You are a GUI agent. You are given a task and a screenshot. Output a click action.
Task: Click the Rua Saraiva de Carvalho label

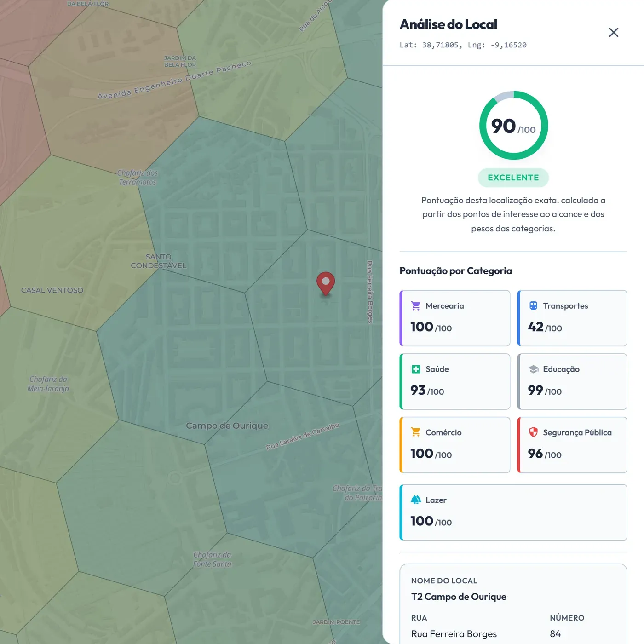click(303, 436)
